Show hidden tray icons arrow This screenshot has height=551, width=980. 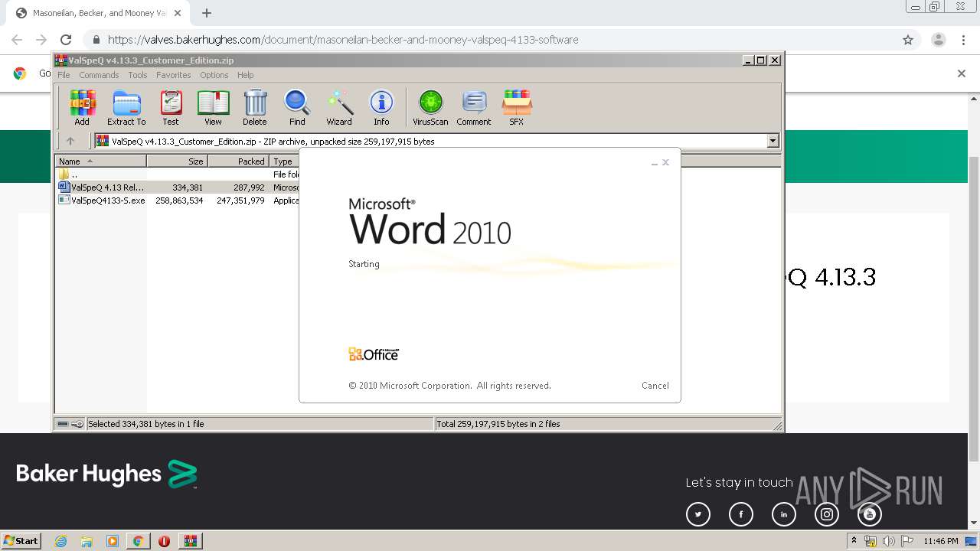coord(854,540)
